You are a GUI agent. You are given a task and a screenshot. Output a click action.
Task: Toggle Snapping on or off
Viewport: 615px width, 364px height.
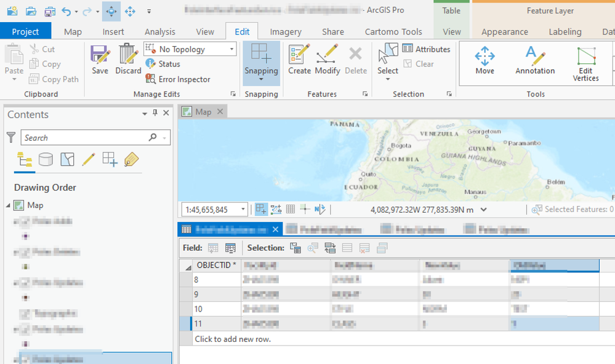[x=261, y=60]
